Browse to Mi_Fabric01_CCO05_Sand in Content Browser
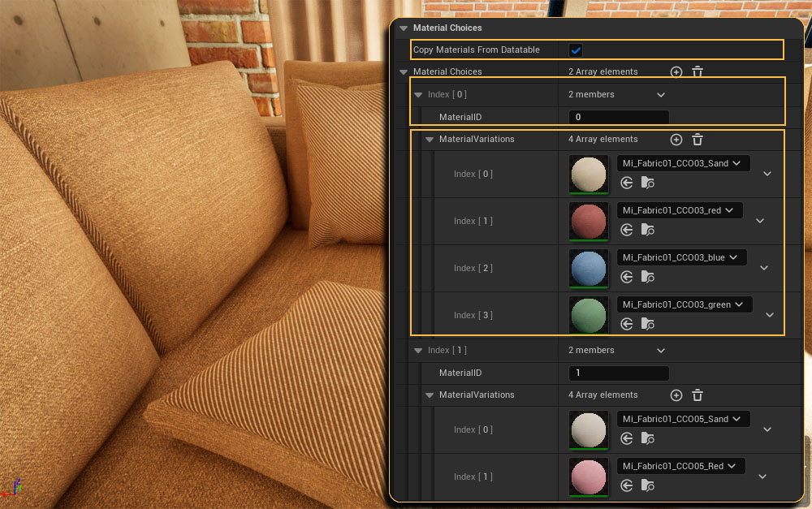The image size is (812, 509). (x=647, y=438)
